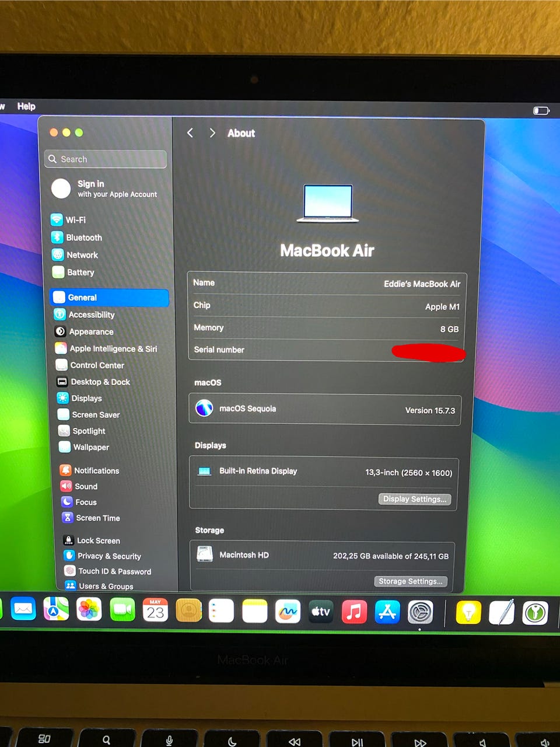
Task: Open FaceTime from the Dock
Action: 123,610
